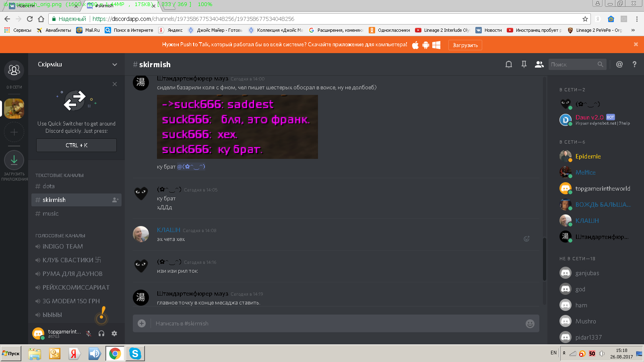Open the emoji picker in message box
Image resolution: width=644 pixels, height=362 pixels.
click(530, 324)
